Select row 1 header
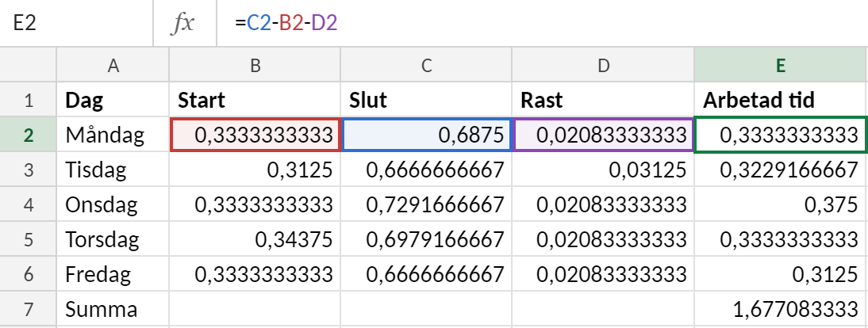This screenshot has width=868, height=328. point(29,100)
